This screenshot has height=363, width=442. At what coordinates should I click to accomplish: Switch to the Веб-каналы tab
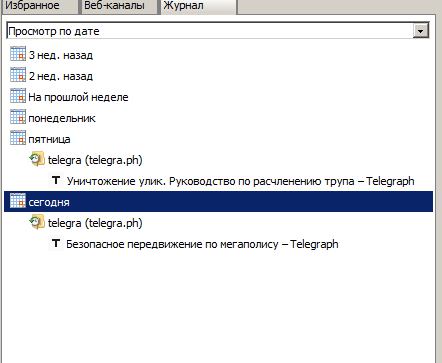118,6
